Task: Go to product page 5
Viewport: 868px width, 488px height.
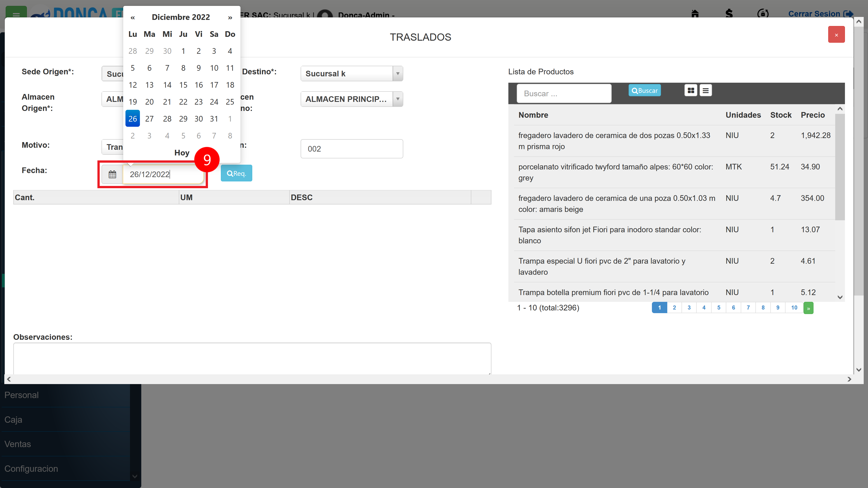Action: tap(719, 307)
